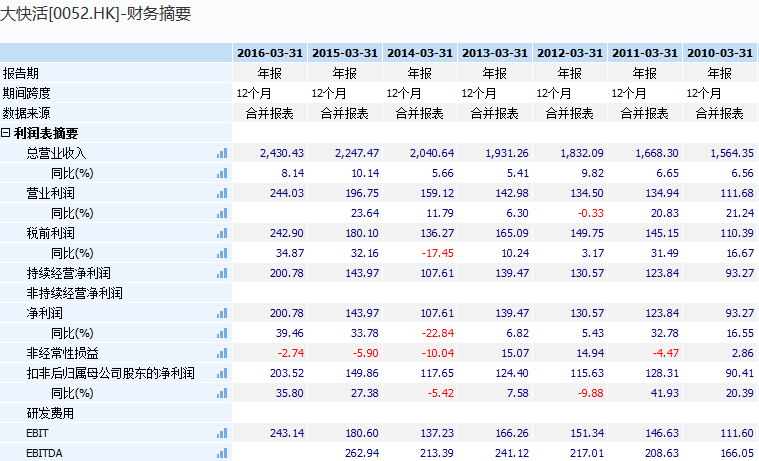Screen dimensions: 759x461
Task: Click the EBIT row label
Action: pyautogui.click(x=37, y=433)
